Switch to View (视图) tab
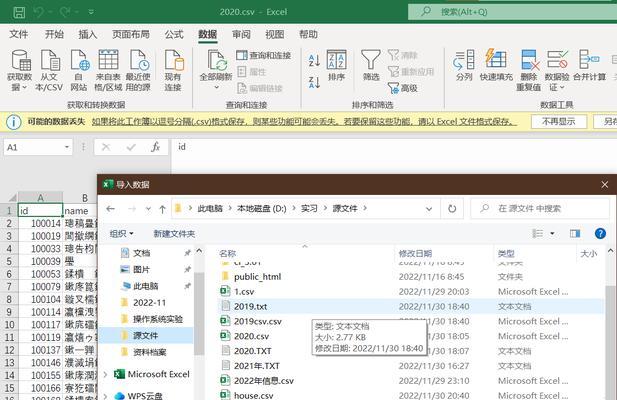The image size is (617, 400). point(274,34)
